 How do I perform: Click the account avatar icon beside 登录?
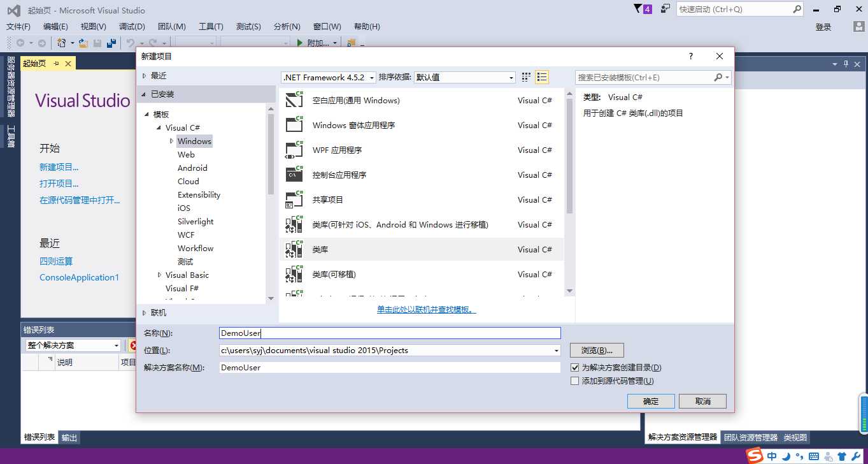tap(859, 26)
